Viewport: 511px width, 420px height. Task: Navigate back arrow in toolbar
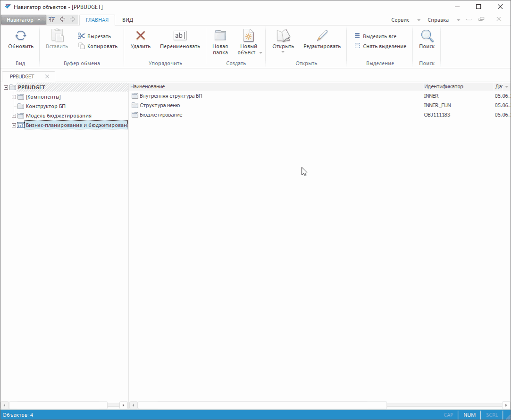coord(62,19)
